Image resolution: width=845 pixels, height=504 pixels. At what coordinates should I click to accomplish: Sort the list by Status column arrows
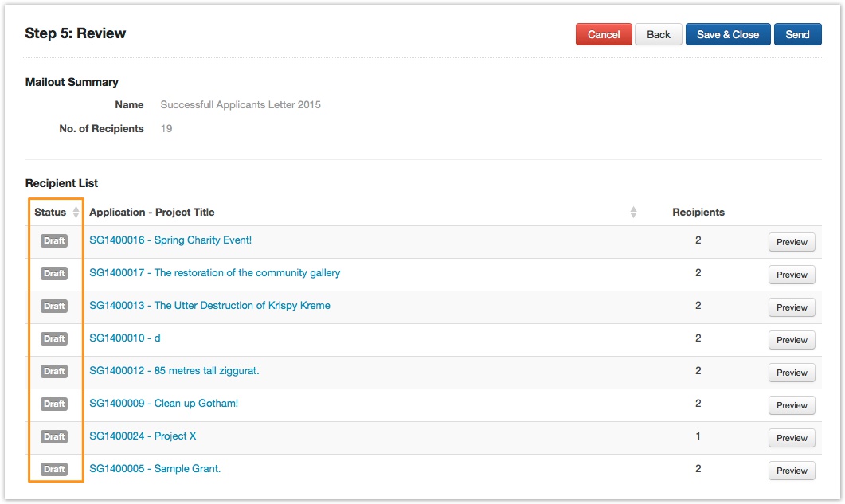tap(76, 213)
